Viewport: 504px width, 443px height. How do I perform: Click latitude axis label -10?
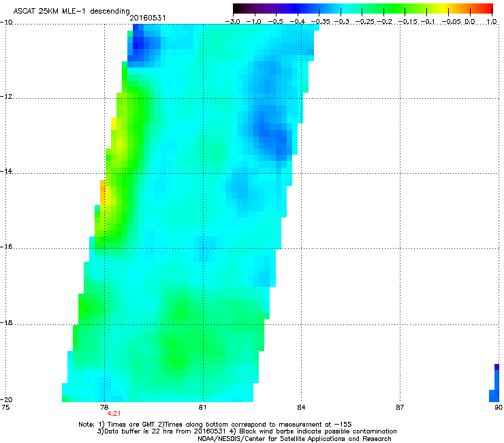point(6,22)
